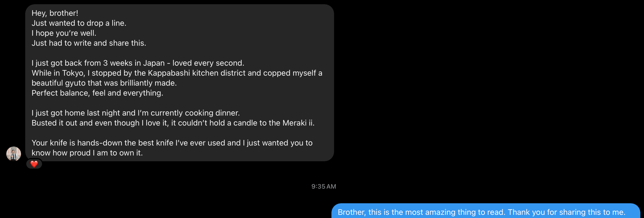Click the blue reply message bubble
The height and width of the screenshot is (218, 644).
pos(486,211)
